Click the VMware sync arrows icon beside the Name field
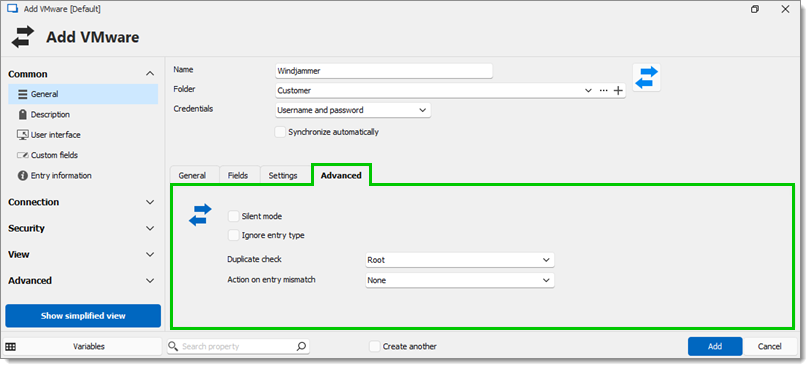 [x=646, y=78]
